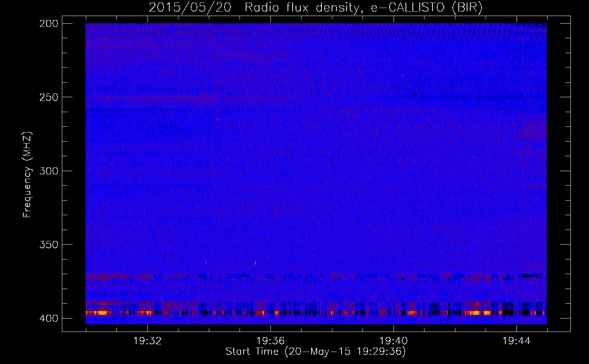Click the 19:36 time tick label
Screen dimensions: 589x364
pyautogui.click(x=270, y=341)
